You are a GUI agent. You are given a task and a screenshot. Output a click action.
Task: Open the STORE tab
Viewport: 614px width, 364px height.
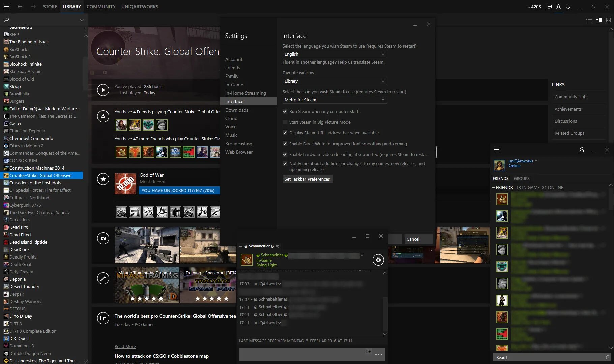pyautogui.click(x=50, y=7)
